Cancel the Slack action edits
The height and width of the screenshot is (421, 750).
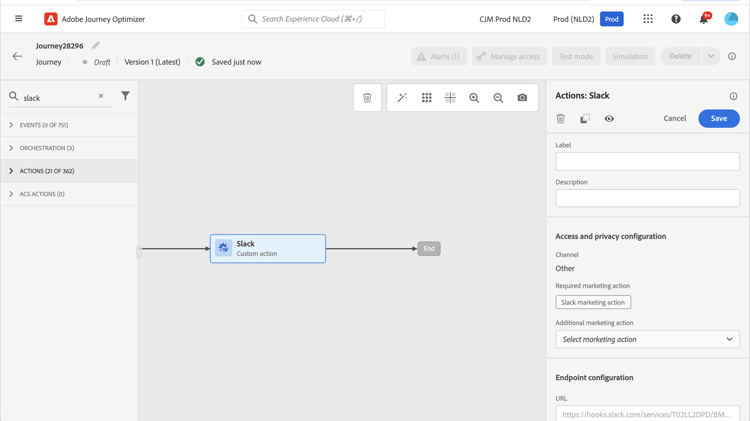(674, 118)
